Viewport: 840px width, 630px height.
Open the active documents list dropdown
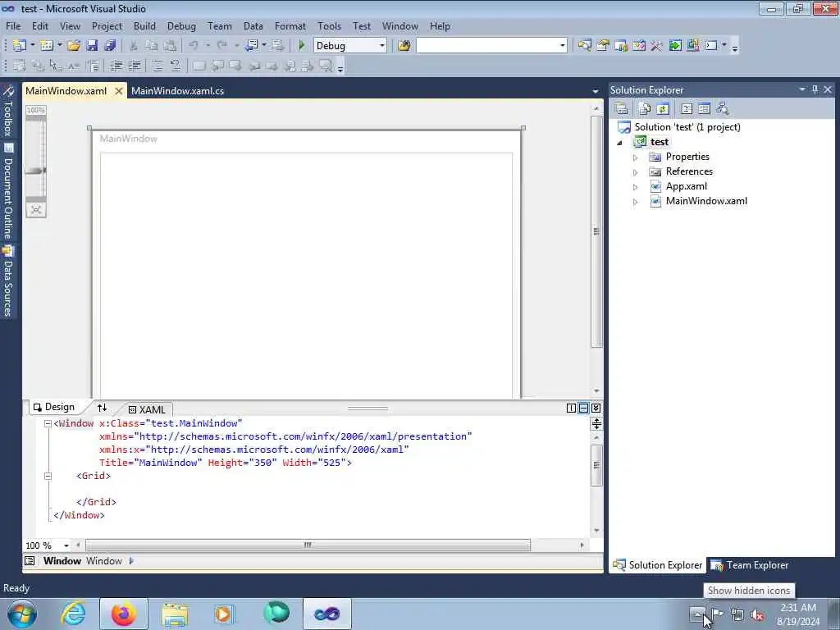point(596,92)
